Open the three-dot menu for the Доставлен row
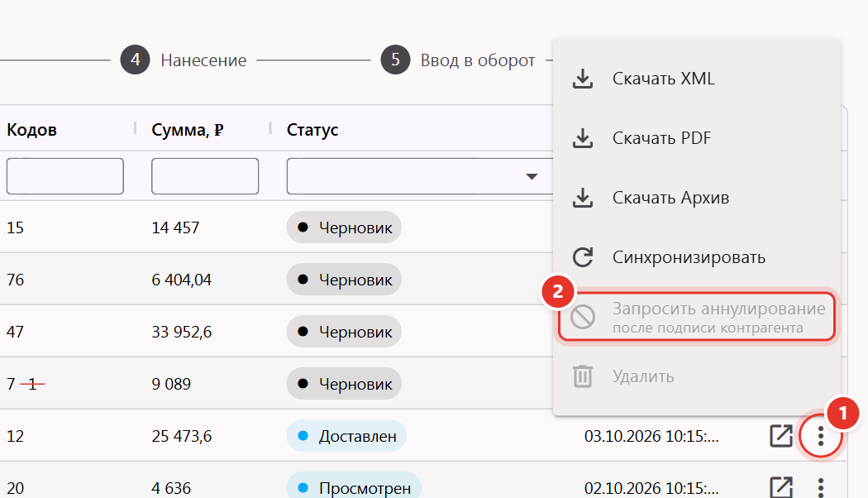The width and height of the screenshot is (868, 498). tap(820, 437)
